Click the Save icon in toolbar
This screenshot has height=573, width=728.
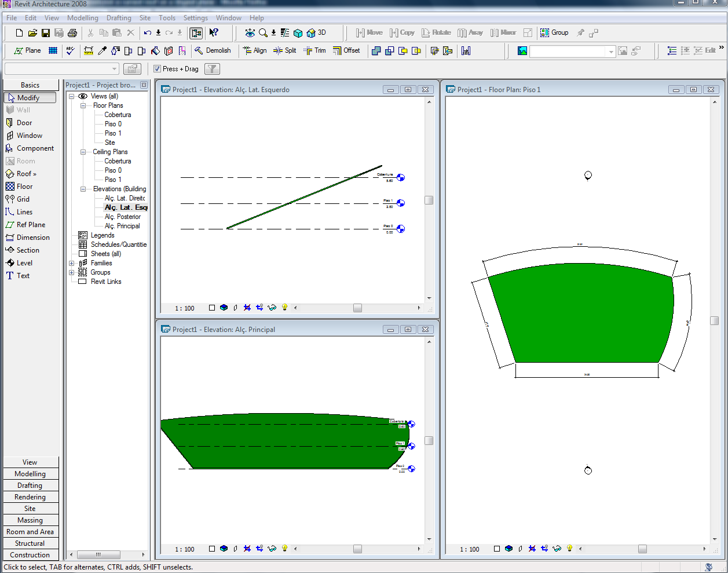(x=46, y=33)
